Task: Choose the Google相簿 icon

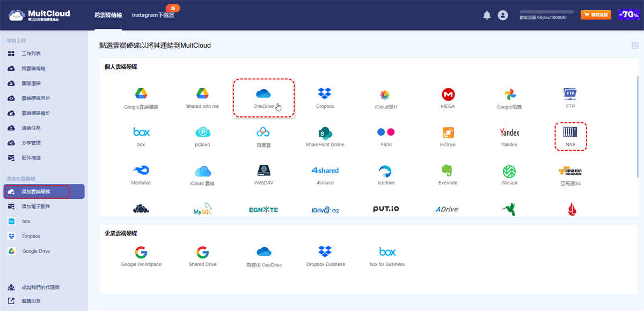Action: tap(509, 94)
